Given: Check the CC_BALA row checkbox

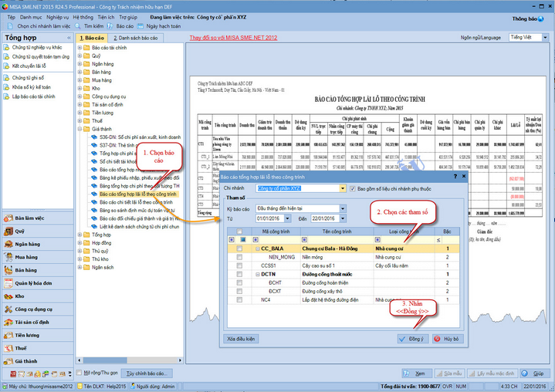Looking at the screenshot, I should point(239,248).
